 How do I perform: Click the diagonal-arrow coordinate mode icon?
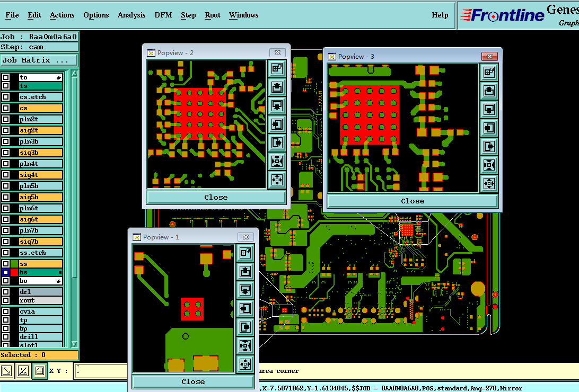[x=7, y=371]
